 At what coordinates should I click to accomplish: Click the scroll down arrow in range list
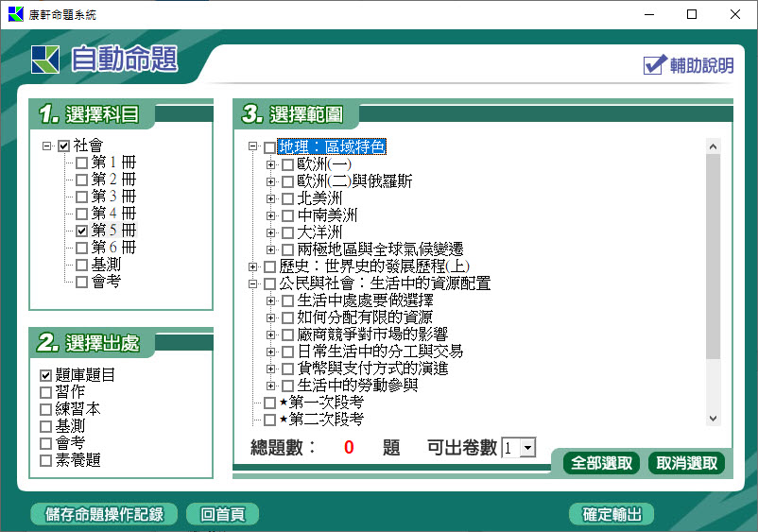click(713, 419)
